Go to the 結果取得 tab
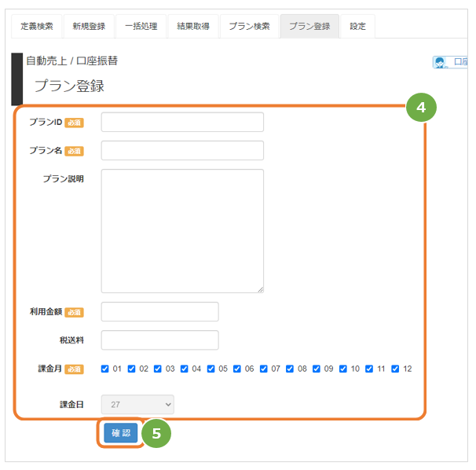476x470 pixels. click(x=193, y=26)
